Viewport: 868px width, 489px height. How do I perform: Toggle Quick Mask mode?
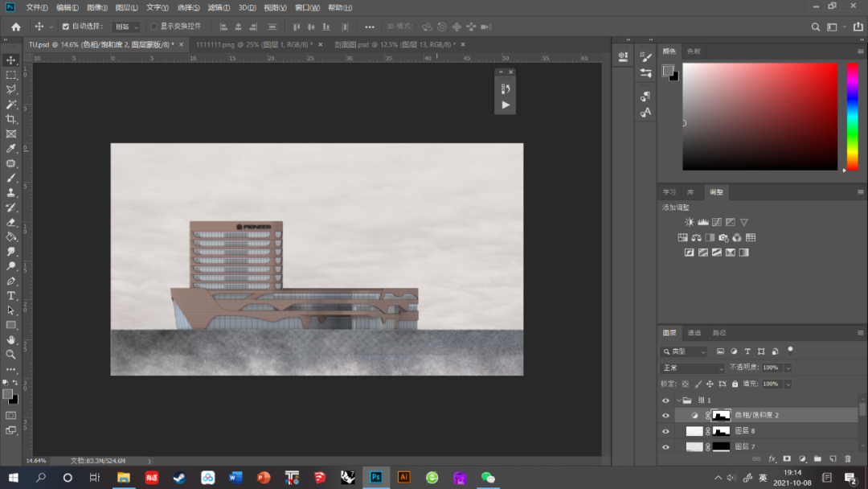click(x=11, y=415)
